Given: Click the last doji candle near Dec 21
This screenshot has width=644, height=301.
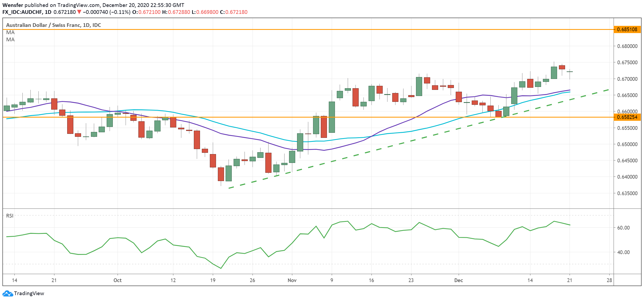Looking at the screenshot, I should (570, 72).
